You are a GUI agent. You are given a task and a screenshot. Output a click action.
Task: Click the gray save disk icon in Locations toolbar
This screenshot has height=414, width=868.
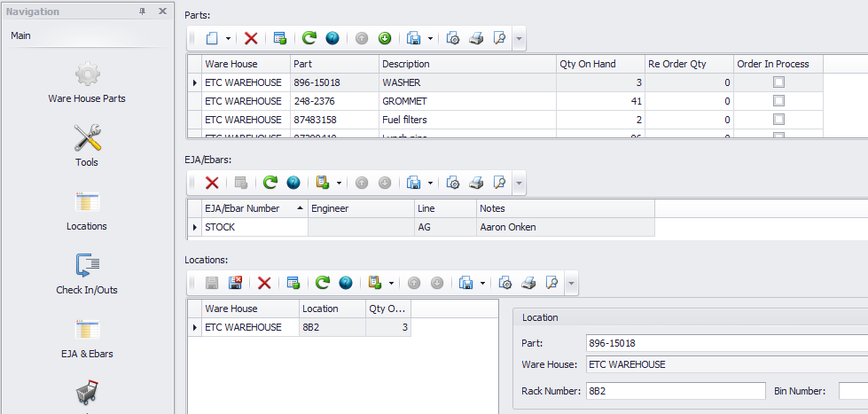pos(212,283)
